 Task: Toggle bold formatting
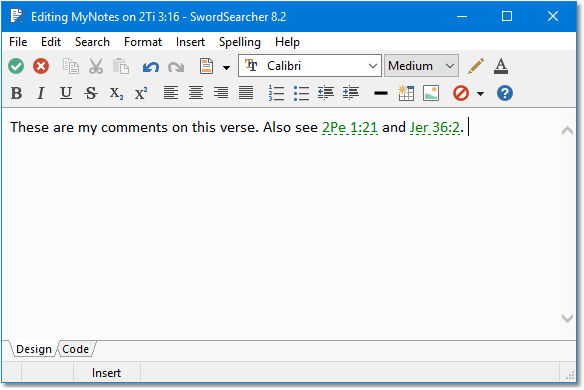click(16, 93)
